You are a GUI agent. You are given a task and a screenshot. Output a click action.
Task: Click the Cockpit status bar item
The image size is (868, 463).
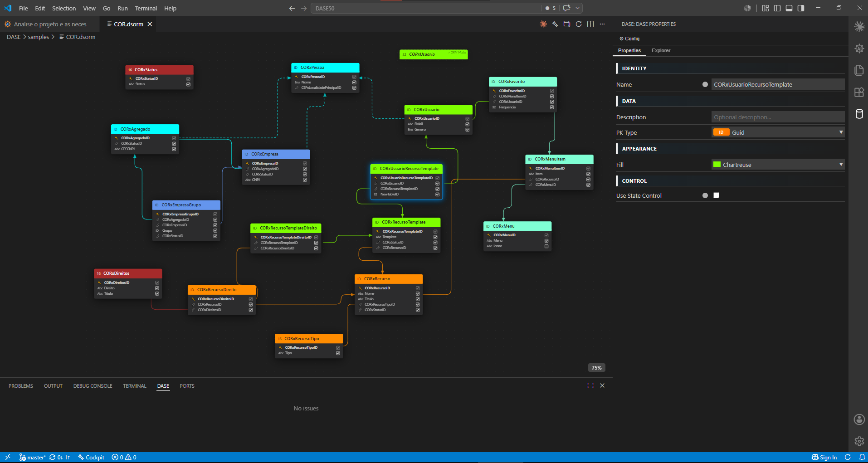click(91, 457)
